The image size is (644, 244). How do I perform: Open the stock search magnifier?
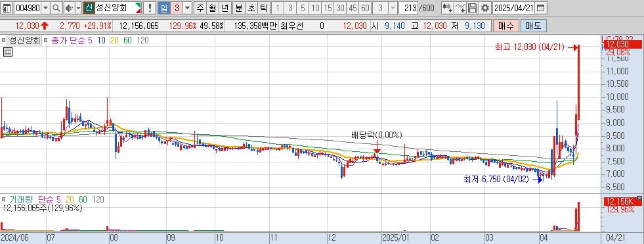[x=56, y=8]
